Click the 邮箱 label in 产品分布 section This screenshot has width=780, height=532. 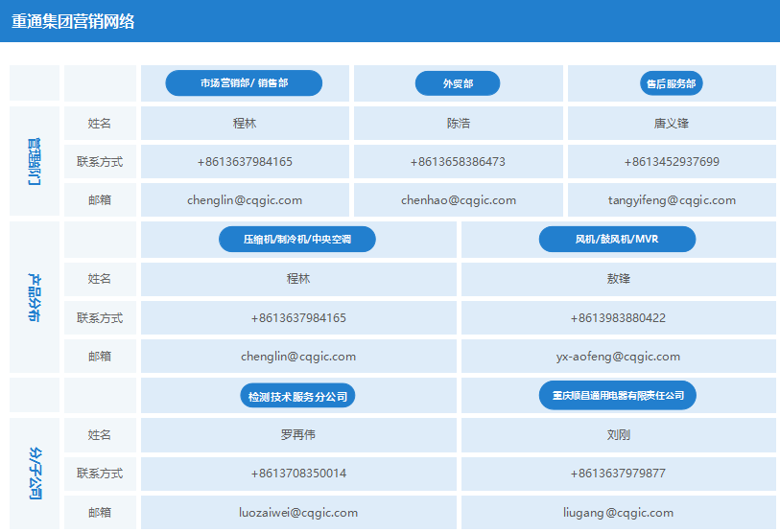[x=100, y=356]
